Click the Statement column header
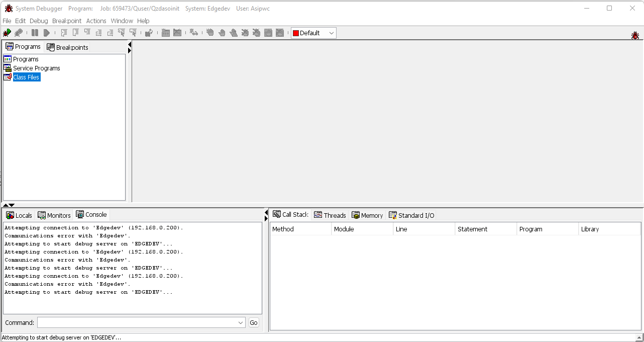The width and height of the screenshot is (644, 342). tap(486, 229)
